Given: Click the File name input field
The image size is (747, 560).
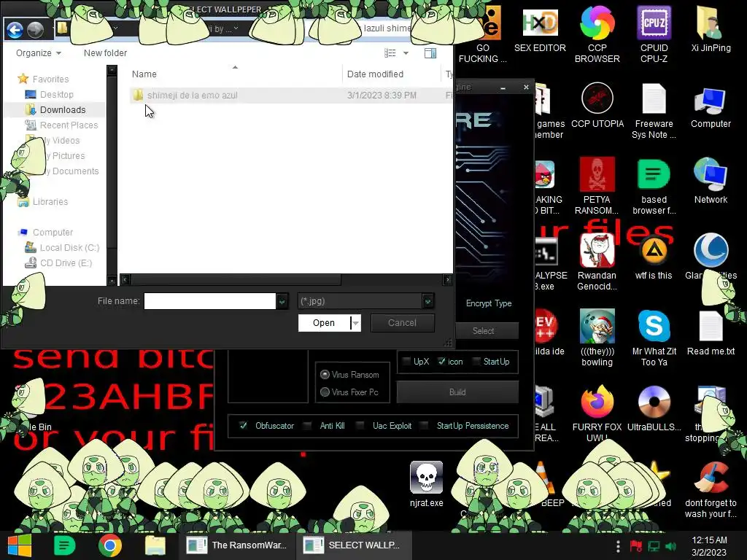Looking at the screenshot, I should coord(209,301).
